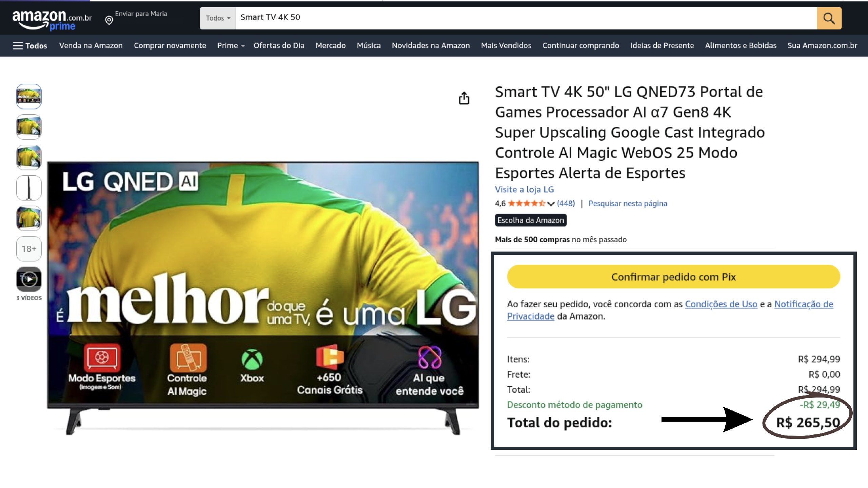This screenshot has height=488, width=868.
Task: Go to Mercado
Action: (x=331, y=45)
